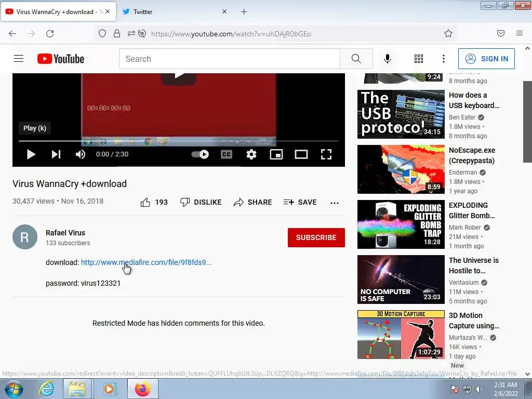Click SIGN IN button
The image size is (532, 399).
[486, 59]
